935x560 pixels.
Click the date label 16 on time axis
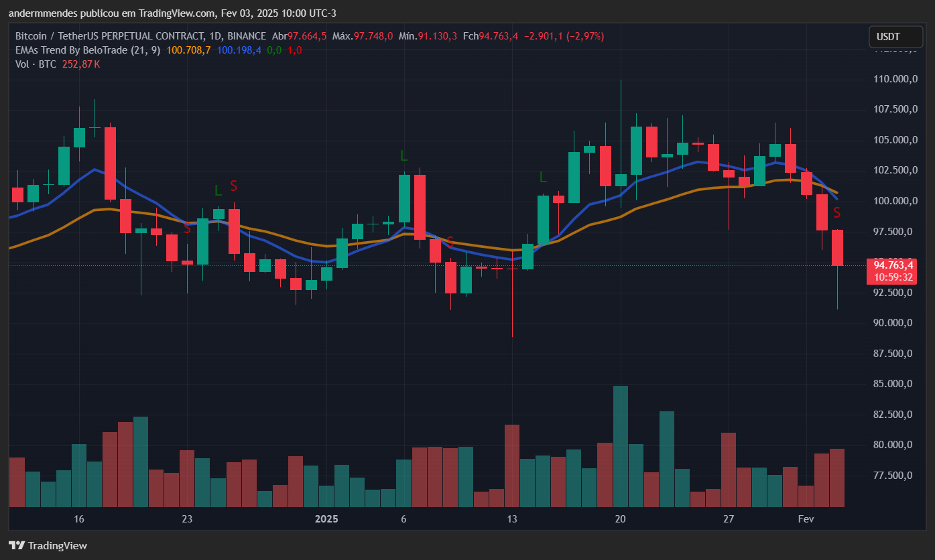coord(79,519)
